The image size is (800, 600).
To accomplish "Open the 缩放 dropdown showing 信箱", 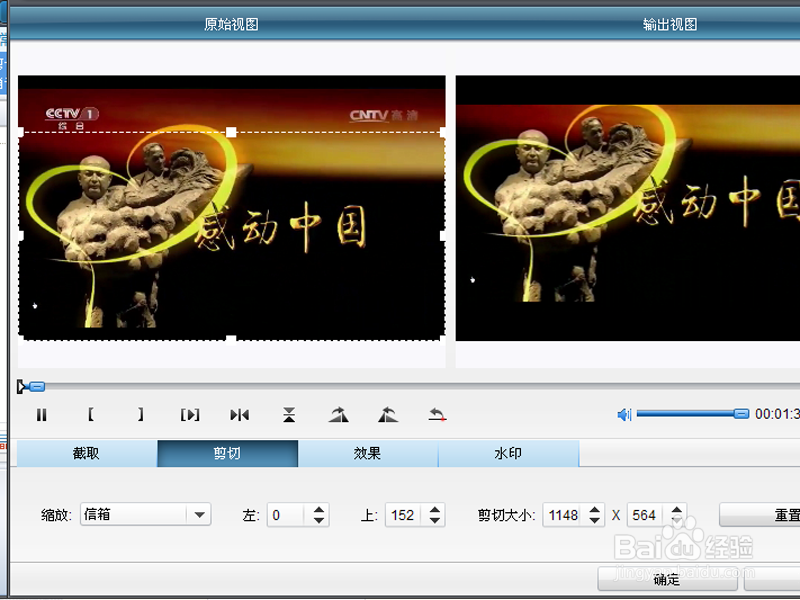I will tap(145, 514).
